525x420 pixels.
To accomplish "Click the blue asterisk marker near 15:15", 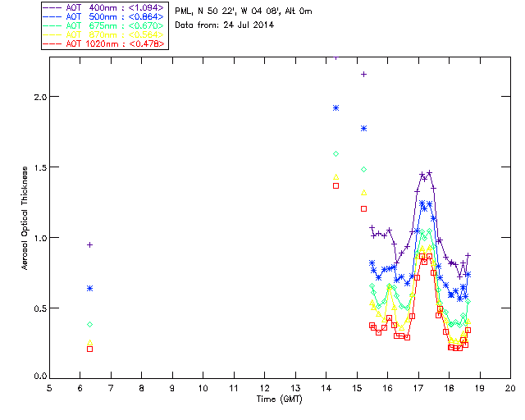I will pyautogui.click(x=363, y=129).
